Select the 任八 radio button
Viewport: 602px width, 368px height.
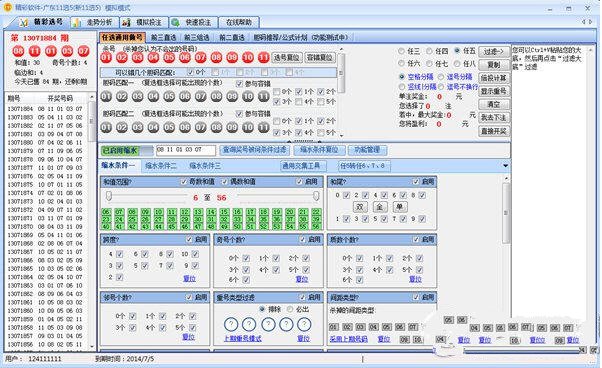tap(457, 63)
